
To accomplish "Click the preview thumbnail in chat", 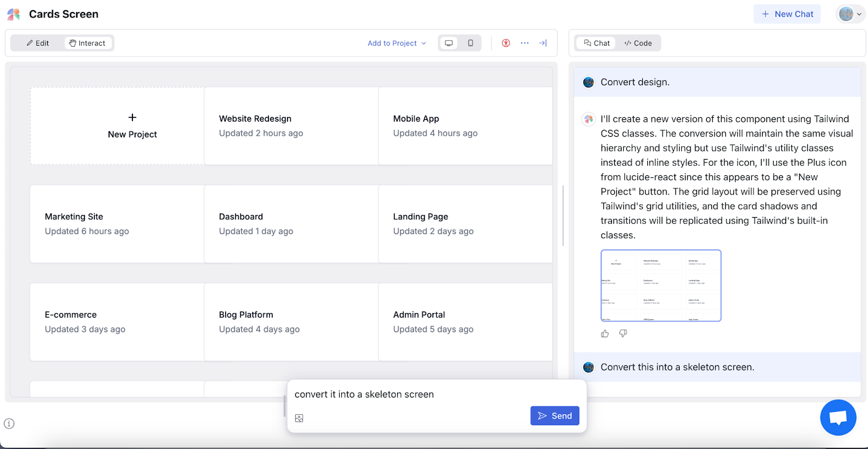I will pyautogui.click(x=661, y=286).
